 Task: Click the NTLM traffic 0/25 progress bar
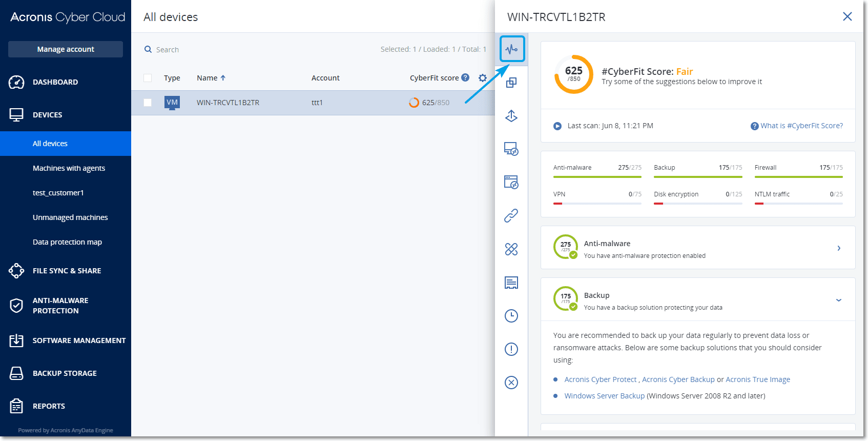coord(799,204)
